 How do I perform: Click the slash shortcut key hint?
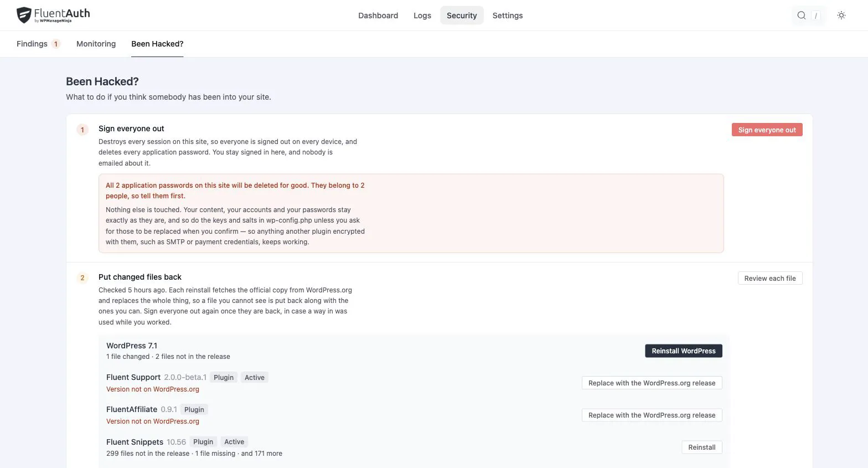pos(815,16)
